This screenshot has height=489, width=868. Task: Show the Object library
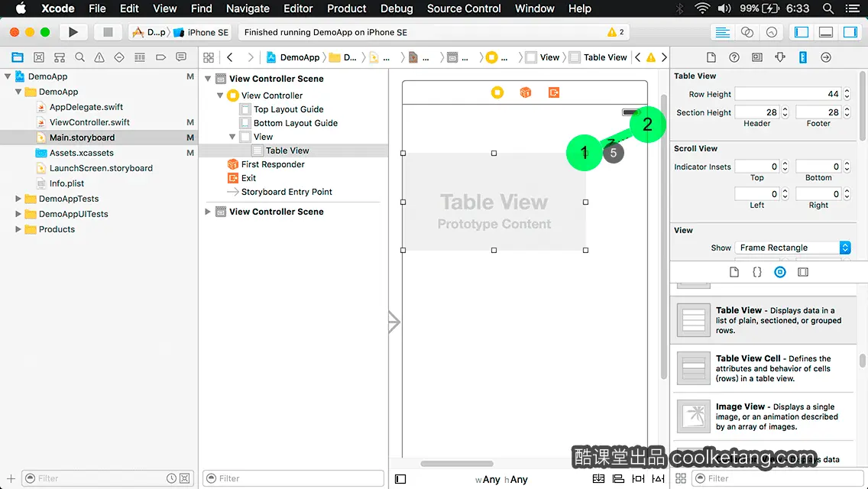(x=780, y=272)
